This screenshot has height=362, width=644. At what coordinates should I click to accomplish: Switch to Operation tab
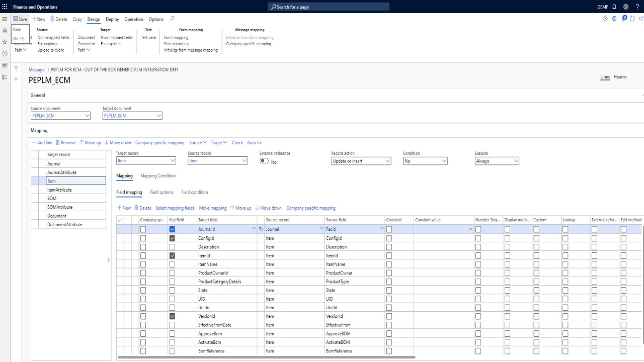point(134,20)
